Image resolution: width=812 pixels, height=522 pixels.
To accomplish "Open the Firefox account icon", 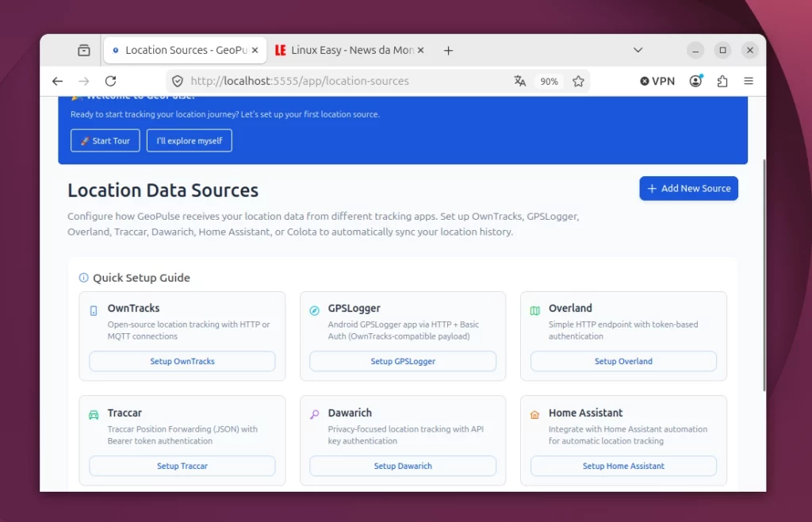I will [696, 81].
